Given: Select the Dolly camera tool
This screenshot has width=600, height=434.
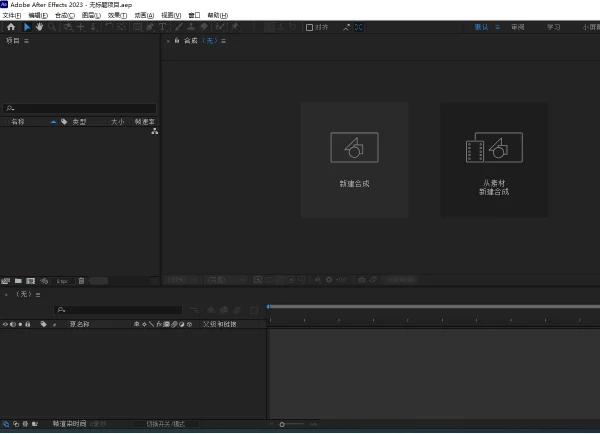Looking at the screenshot, I should point(93,27).
